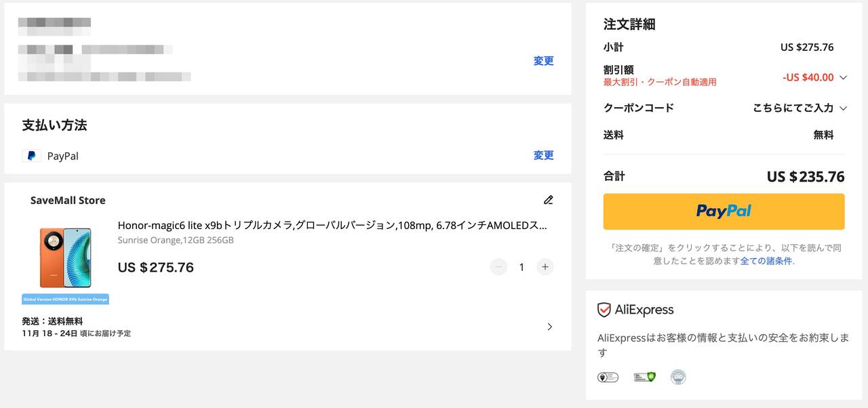Click the quantity value 1 field
This screenshot has height=408, width=868.
click(x=521, y=267)
